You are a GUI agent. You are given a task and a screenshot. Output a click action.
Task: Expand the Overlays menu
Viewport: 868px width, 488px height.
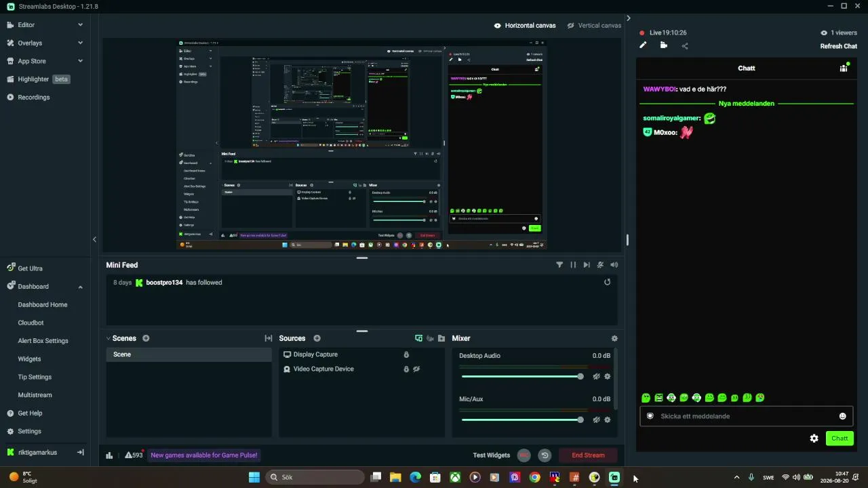pyautogui.click(x=80, y=43)
